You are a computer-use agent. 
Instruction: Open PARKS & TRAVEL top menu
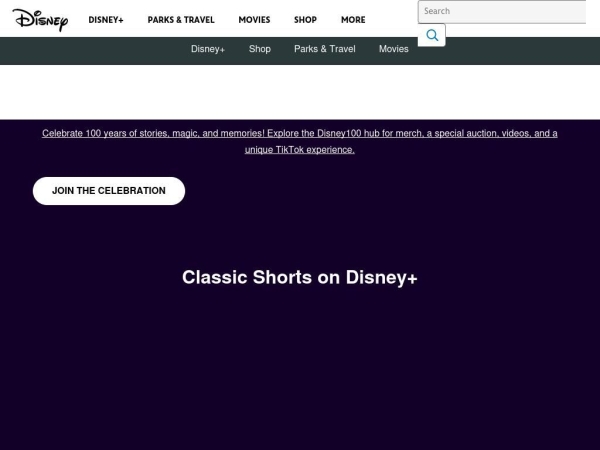point(181,20)
